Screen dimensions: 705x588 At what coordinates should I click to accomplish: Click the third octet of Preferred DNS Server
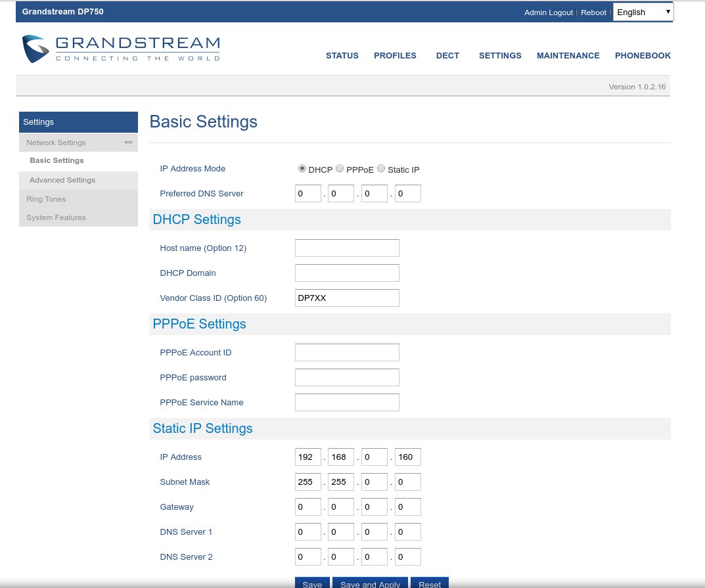(375, 193)
